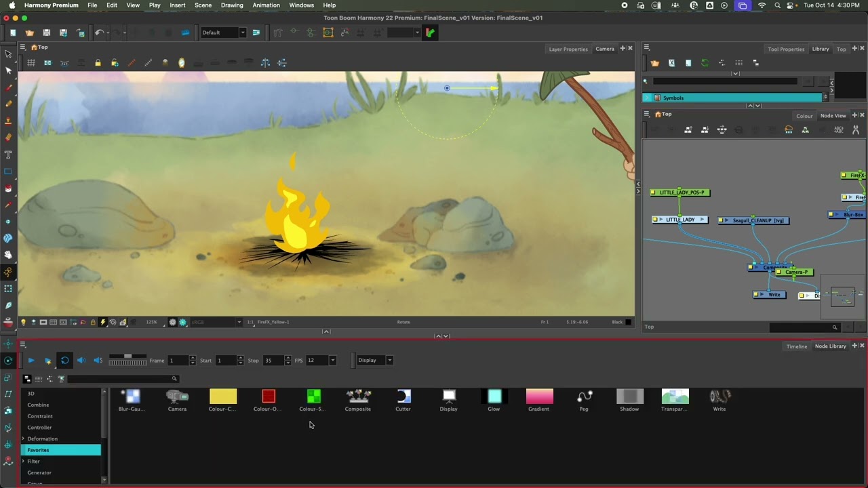Expand the Symbols library folder

[x=647, y=98]
